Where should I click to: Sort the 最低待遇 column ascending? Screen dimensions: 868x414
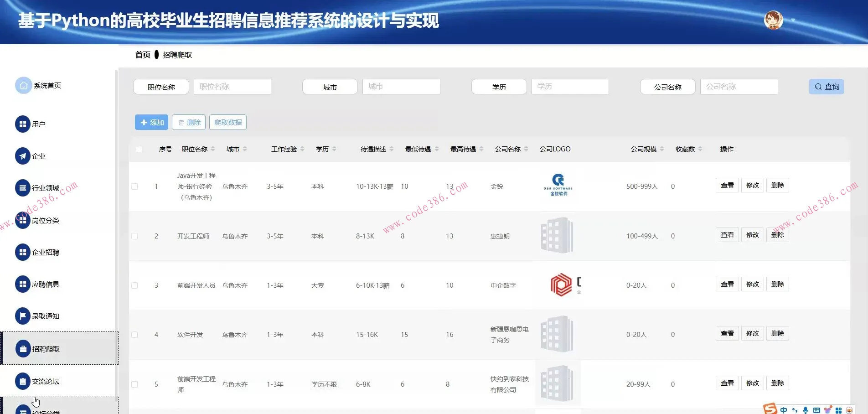pos(437,146)
